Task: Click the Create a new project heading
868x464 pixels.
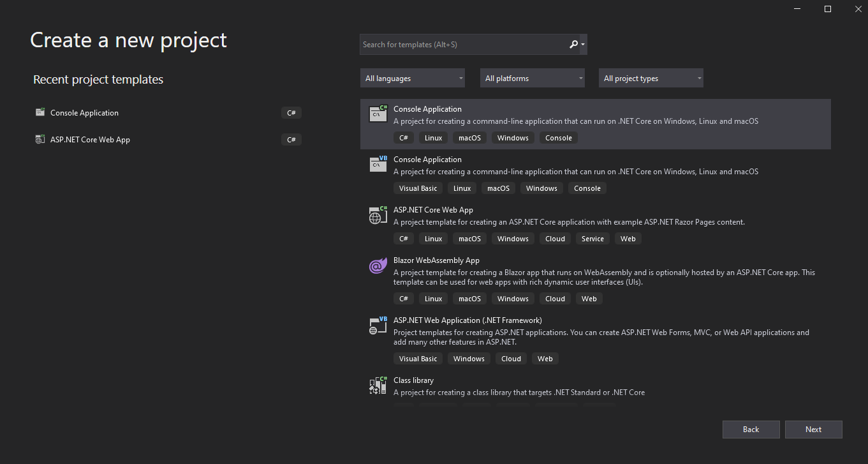Action: tap(128, 40)
